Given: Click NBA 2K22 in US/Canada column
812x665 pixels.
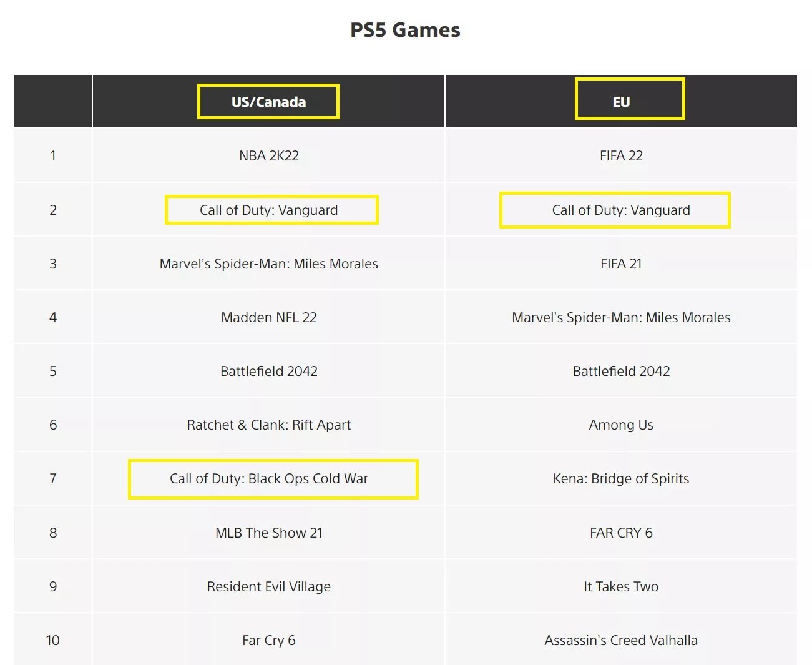Looking at the screenshot, I should [269, 155].
